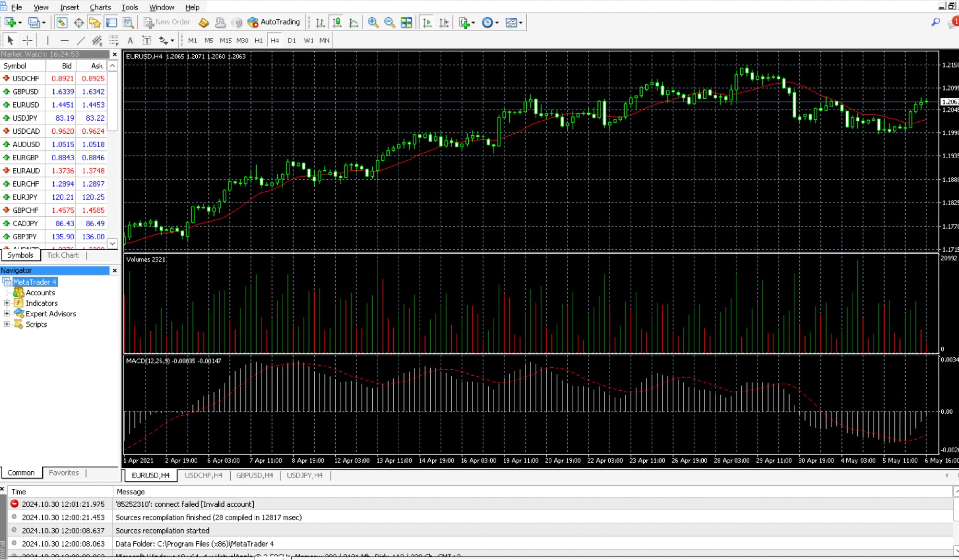Click the zoom in magnifier icon

coord(372,22)
